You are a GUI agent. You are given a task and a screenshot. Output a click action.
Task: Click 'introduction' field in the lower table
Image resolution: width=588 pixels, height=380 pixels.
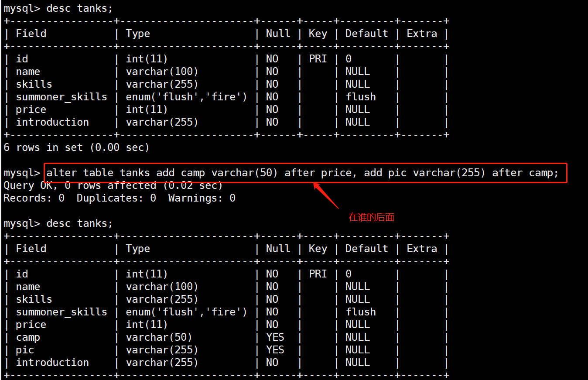click(52, 363)
